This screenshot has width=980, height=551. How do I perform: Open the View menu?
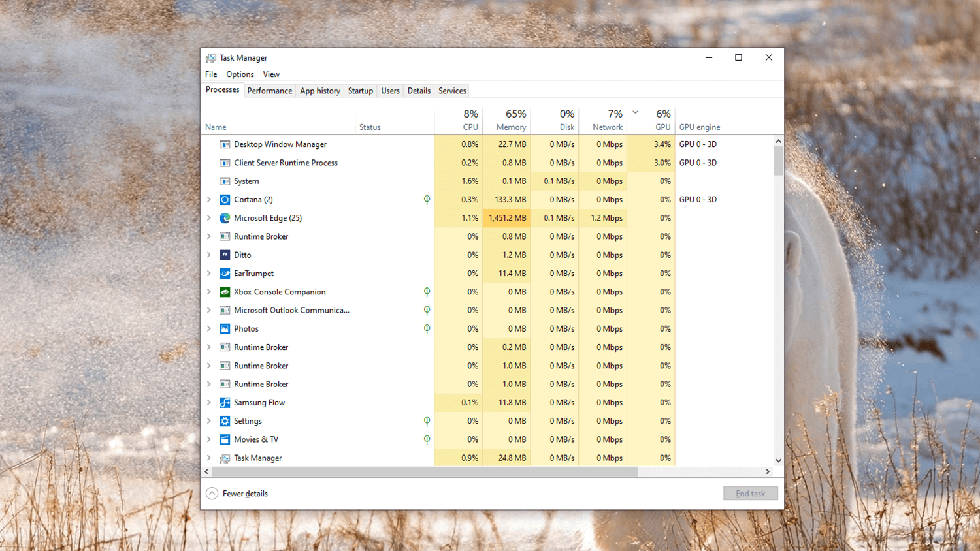tap(271, 74)
